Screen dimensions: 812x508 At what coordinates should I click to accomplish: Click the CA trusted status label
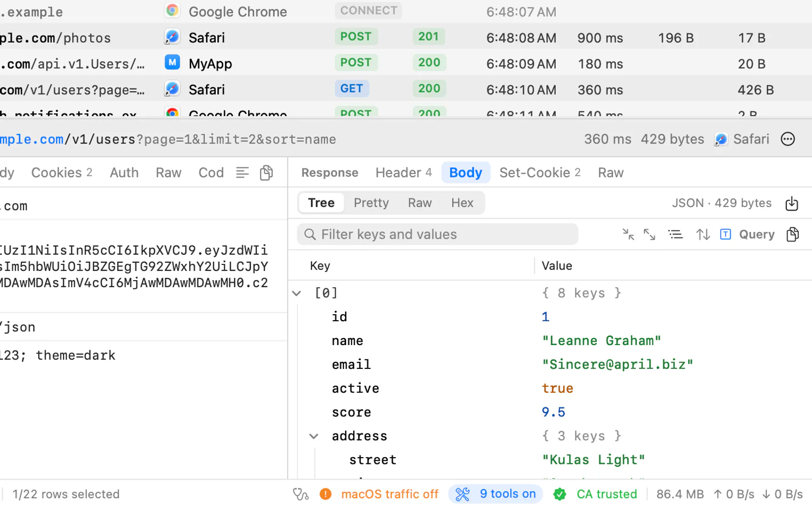pyautogui.click(x=606, y=494)
